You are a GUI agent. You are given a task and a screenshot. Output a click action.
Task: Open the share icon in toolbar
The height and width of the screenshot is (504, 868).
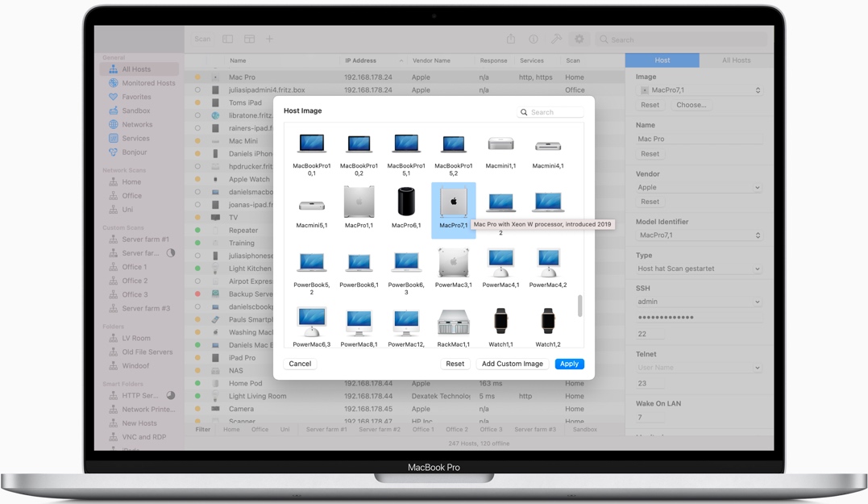coord(511,39)
